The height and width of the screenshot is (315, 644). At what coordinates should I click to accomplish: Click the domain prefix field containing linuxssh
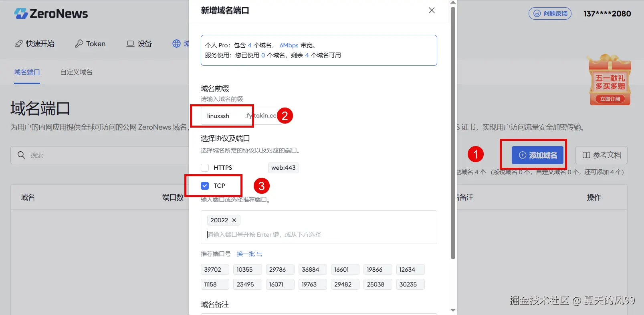pos(222,116)
